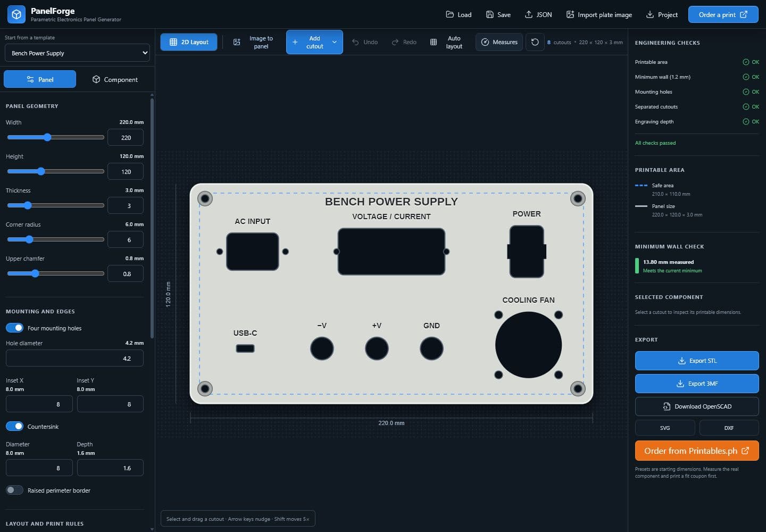Image resolution: width=766 pixels, height=532 pixels.
Task: Adjust the Corner radius slider
Action: click(56, 239)
